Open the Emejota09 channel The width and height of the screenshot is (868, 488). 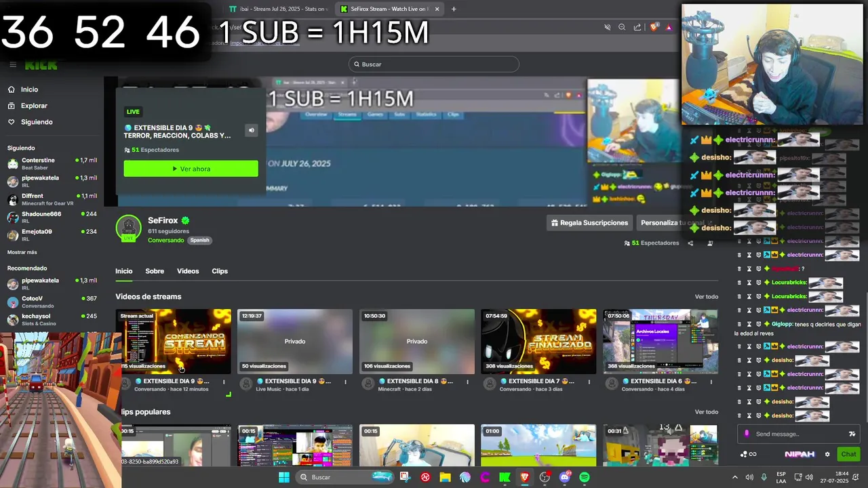[x=52, y=235]
